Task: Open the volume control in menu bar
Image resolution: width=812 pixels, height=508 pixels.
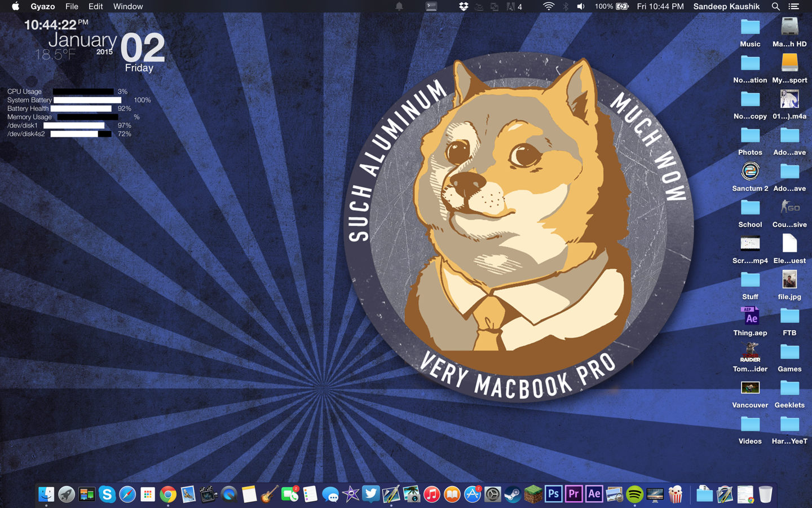Action: click(x=581, y=6)
